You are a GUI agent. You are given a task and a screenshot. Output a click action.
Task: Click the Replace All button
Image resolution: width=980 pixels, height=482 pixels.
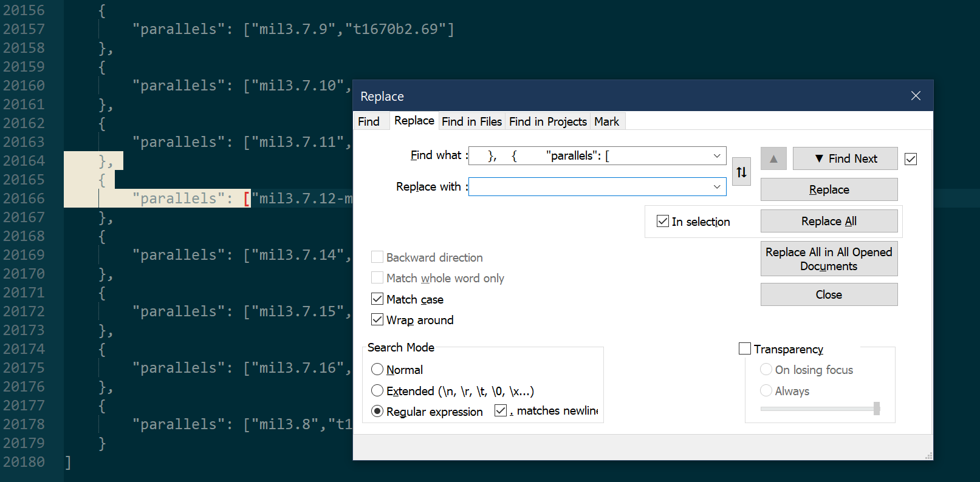829,221
